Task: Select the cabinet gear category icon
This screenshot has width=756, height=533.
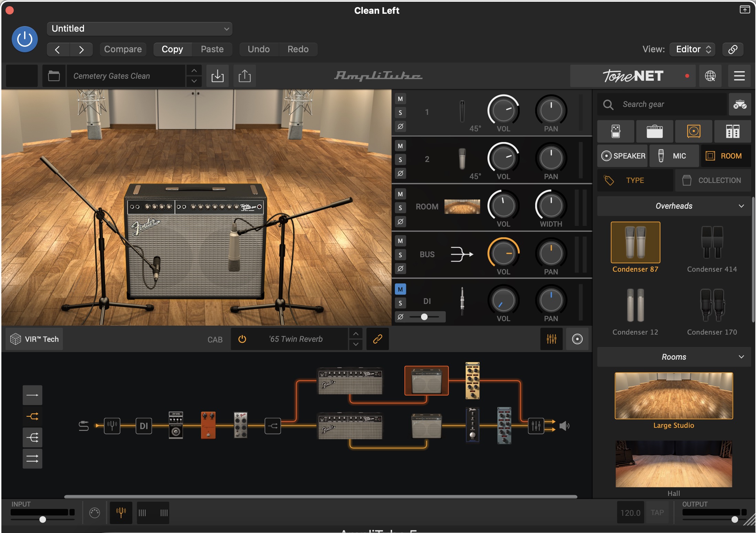Action: tap(694, 131)
